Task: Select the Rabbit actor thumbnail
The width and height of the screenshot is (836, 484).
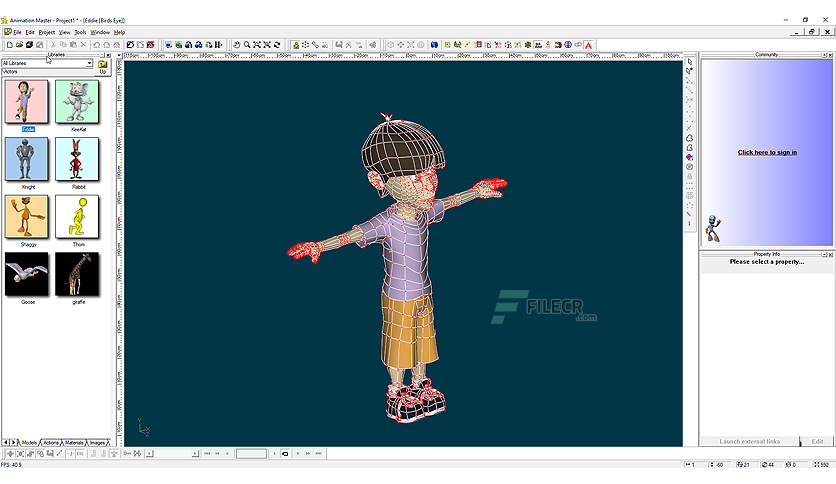Action: (77, 159)
